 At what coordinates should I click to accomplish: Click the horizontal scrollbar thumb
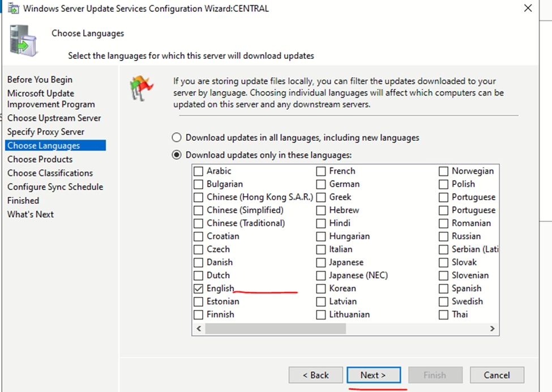[299, 329]
